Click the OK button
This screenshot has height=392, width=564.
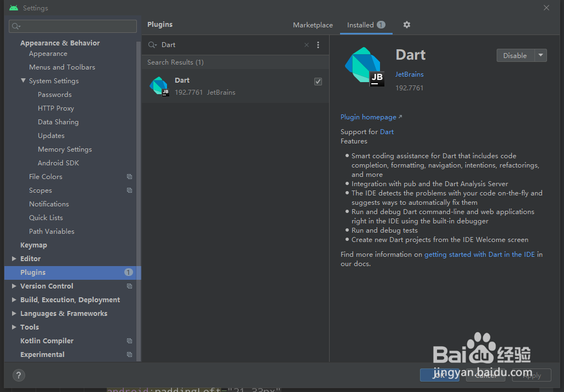[440, 375]
